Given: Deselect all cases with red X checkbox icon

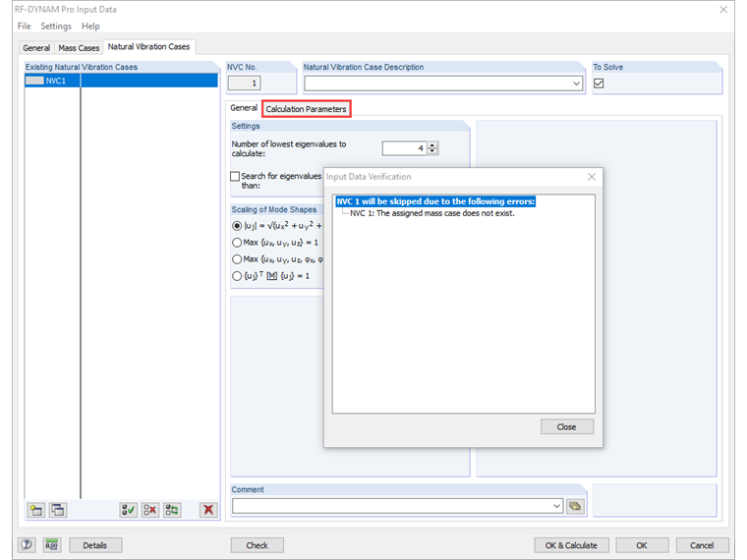Looking at the screenshot, I should click(150, 510).
